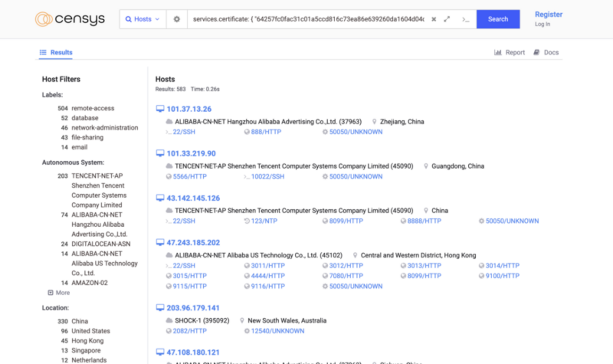This screenshot has width=613, height=364.
Task: Open host 47.243.185.202
Action: click(x=193, y=243)
